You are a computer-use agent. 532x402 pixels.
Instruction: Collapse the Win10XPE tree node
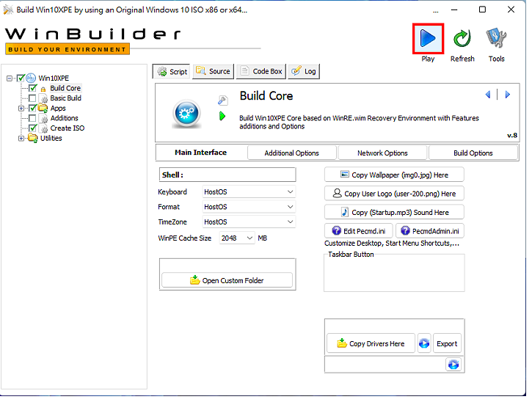pyautogui.click(x=9, y=78)
